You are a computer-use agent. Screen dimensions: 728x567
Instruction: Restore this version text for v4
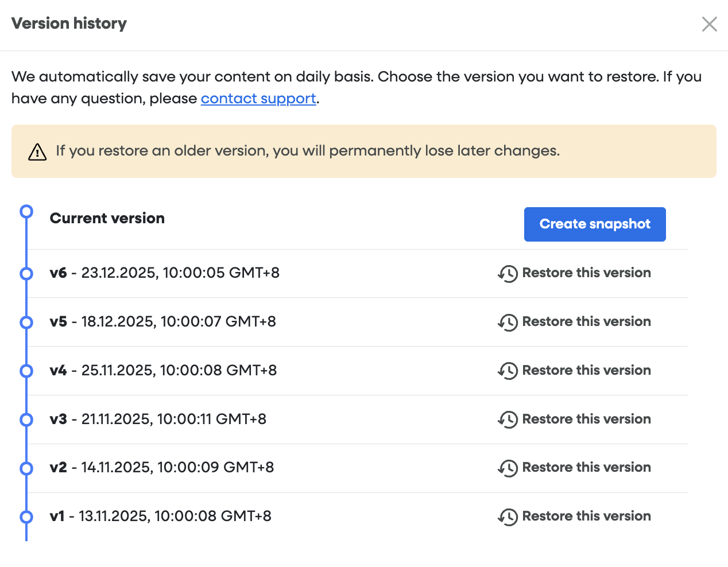(x=586, y=371)
